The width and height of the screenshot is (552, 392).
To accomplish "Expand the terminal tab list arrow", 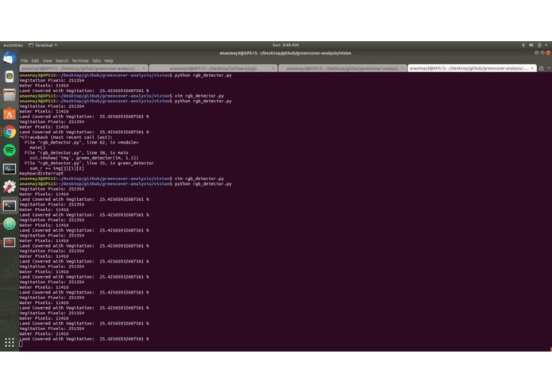I will tap(549, 68).
